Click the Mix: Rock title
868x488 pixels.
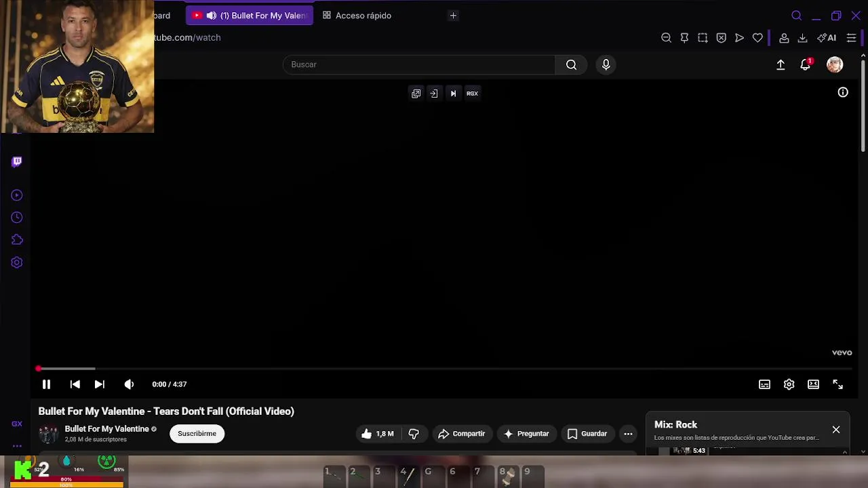(x=675, y=425)
